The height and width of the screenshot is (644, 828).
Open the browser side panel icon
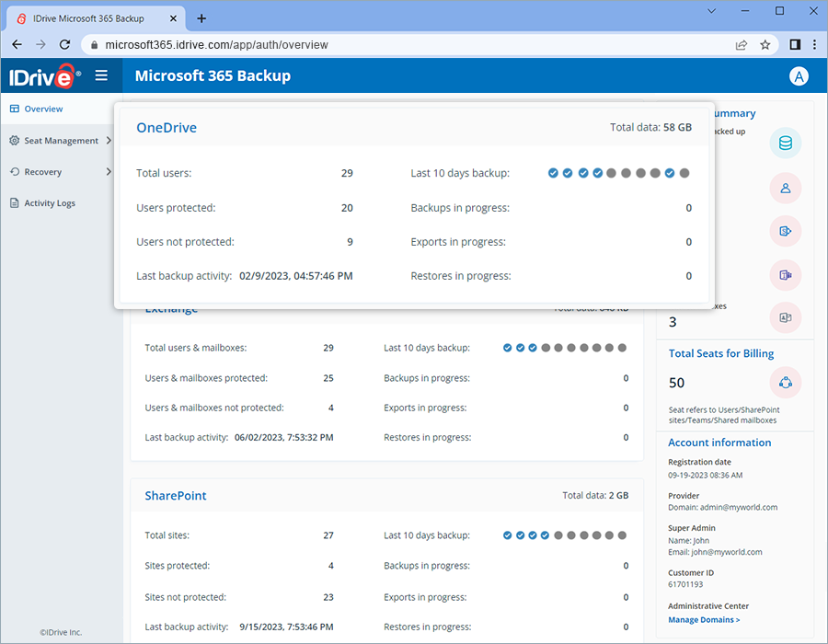(795, 45)
